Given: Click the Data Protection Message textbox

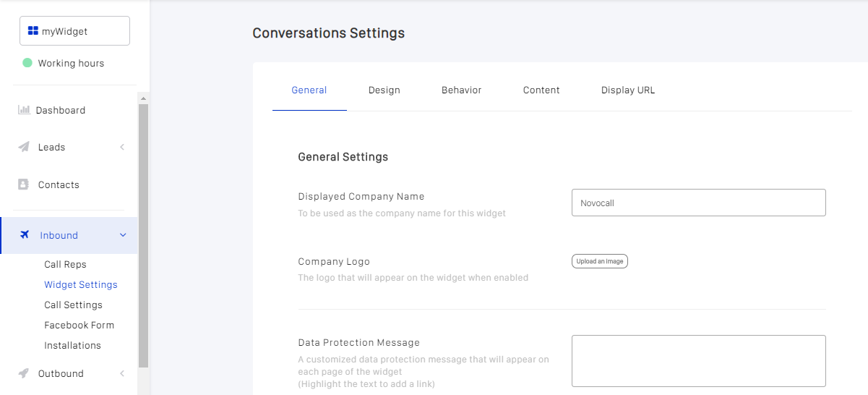Looking at the screenshot, I should tap(698, 361).
